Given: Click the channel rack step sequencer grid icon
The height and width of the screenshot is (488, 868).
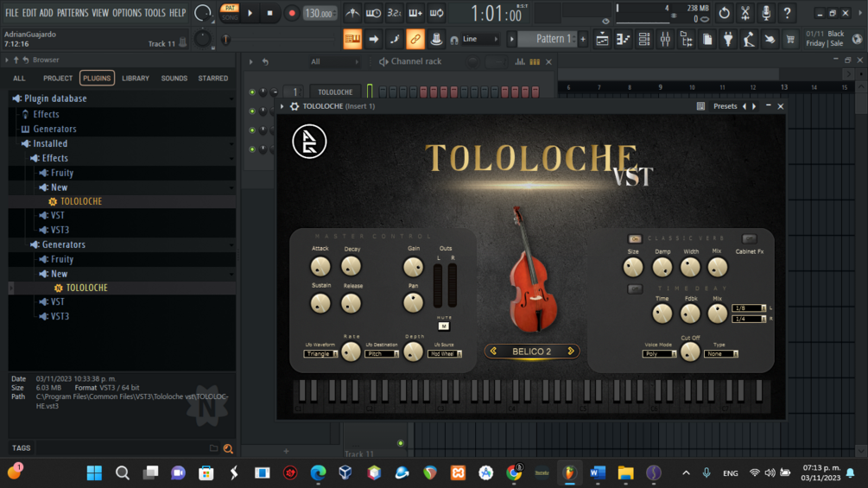Looking at the screenshot, I should click(535, 62).
